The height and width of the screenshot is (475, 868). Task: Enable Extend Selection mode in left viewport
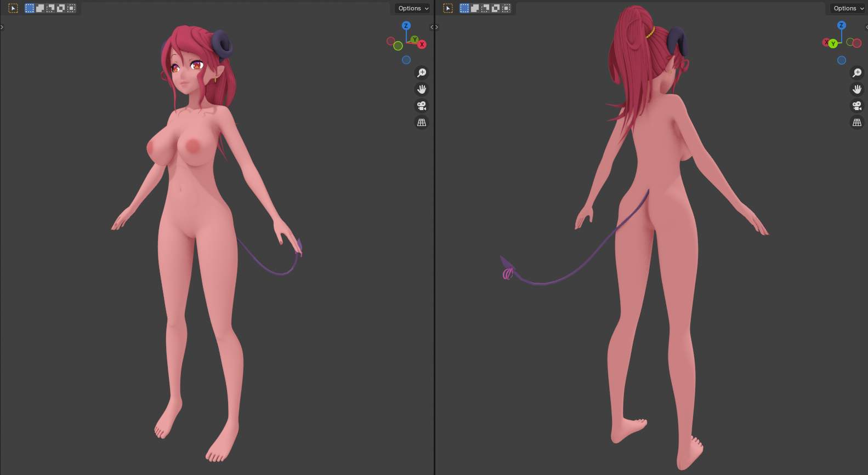coord(40,8)
